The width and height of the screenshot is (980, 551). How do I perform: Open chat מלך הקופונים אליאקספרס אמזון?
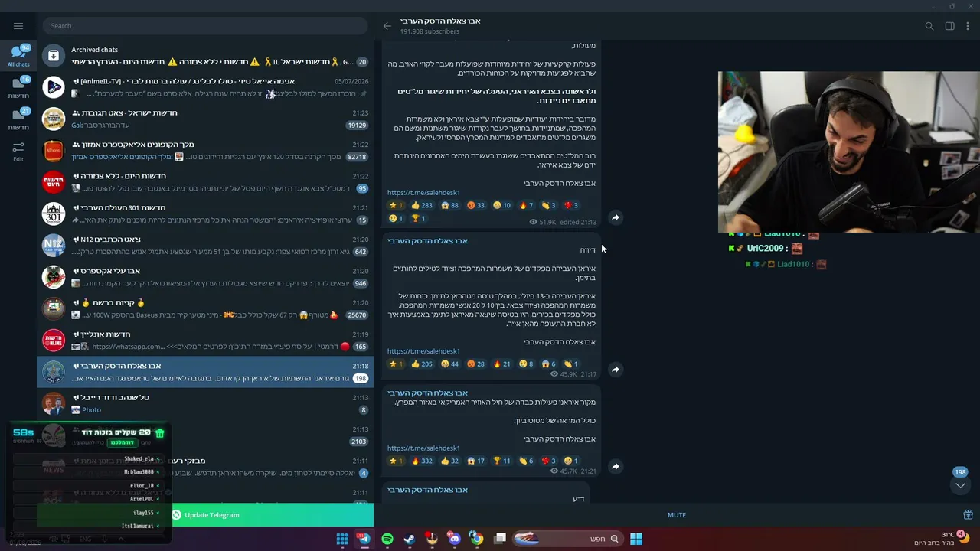pos(205,151)
